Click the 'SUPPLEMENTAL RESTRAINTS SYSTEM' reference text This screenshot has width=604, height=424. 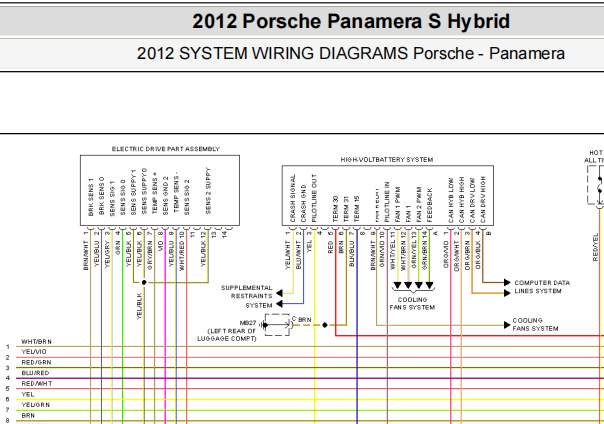[247, 297]
